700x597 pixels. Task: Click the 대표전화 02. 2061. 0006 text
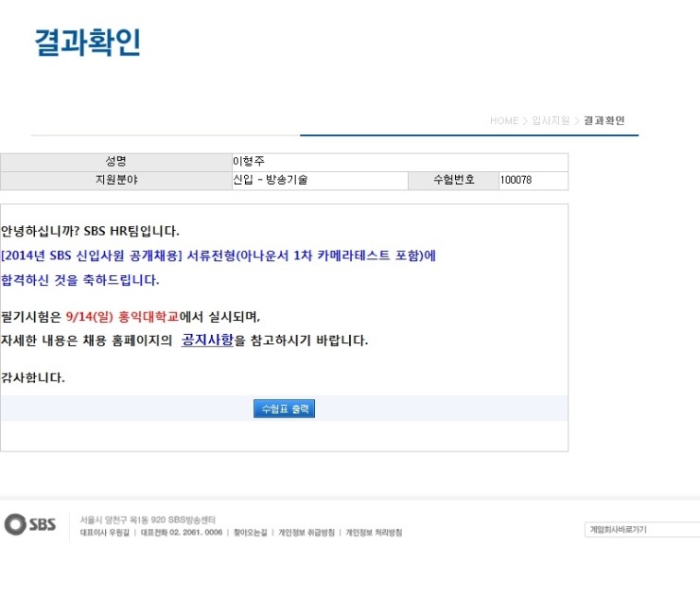182,533
